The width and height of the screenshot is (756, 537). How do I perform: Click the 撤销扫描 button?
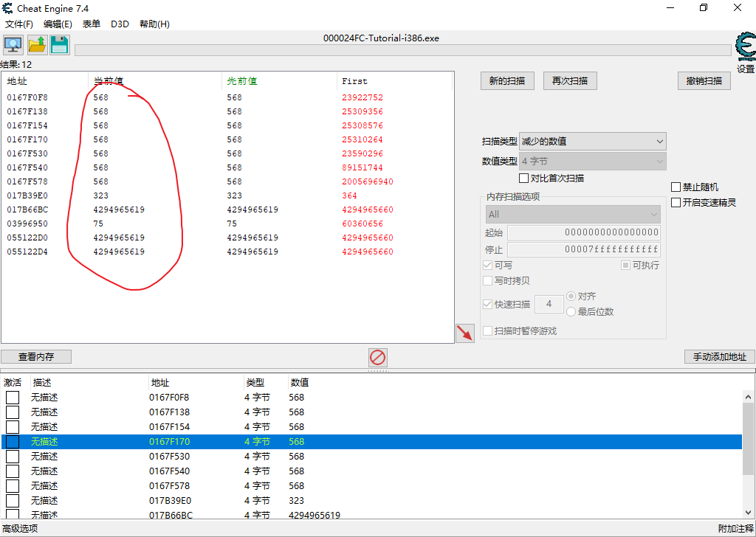point(704,81)
